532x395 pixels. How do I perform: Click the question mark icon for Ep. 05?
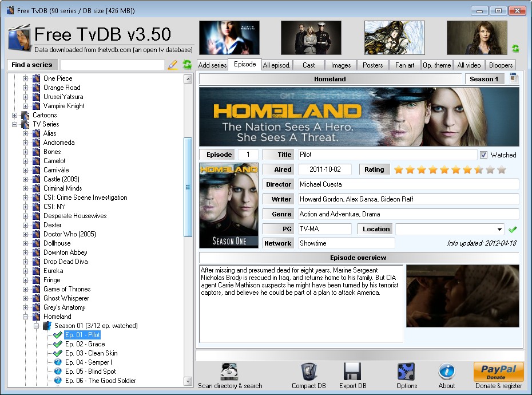click(58, 372)
